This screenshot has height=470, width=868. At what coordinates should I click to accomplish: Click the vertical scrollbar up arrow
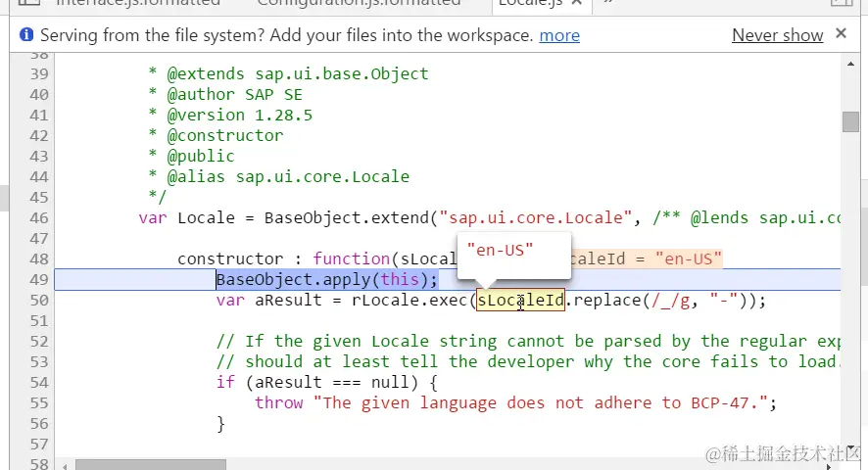[850, 65]
